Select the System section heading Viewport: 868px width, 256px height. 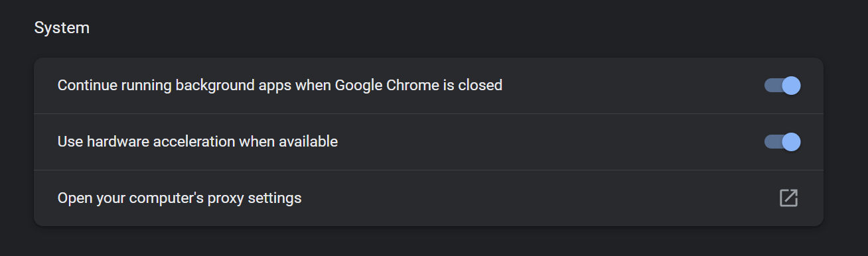coord(62,28)
